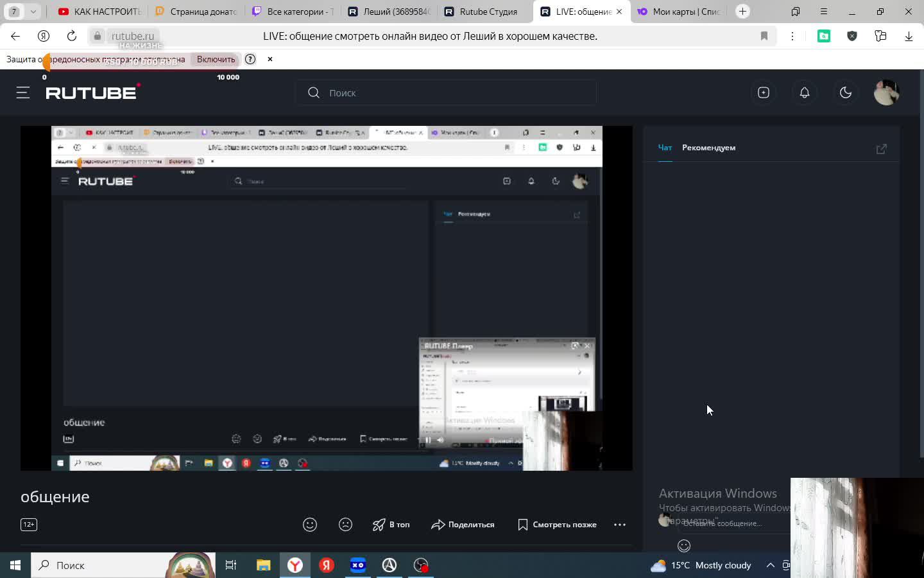
Task: Like the video with the smiling face
Action: click(310, 525)
